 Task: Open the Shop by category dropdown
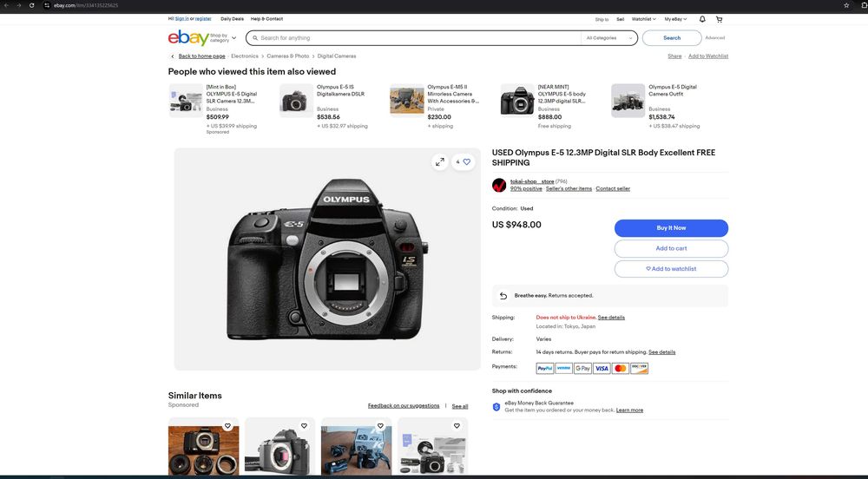[x=223, y=38]
